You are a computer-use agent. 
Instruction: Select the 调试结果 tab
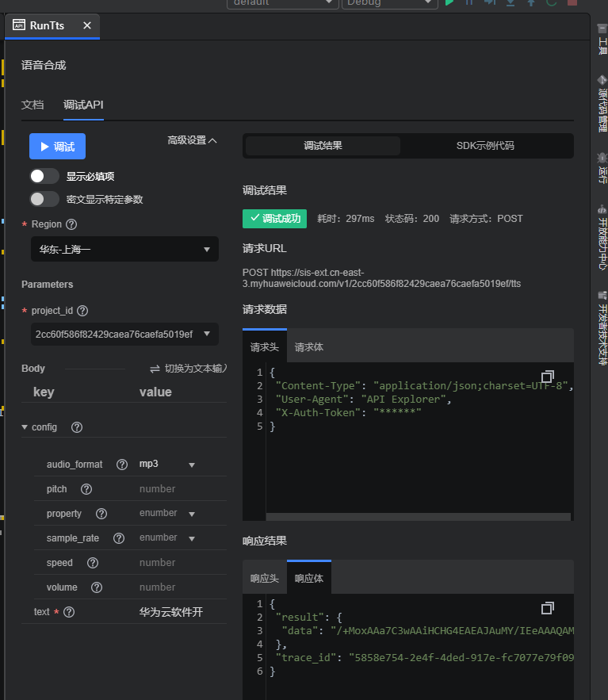pos(323,146)
